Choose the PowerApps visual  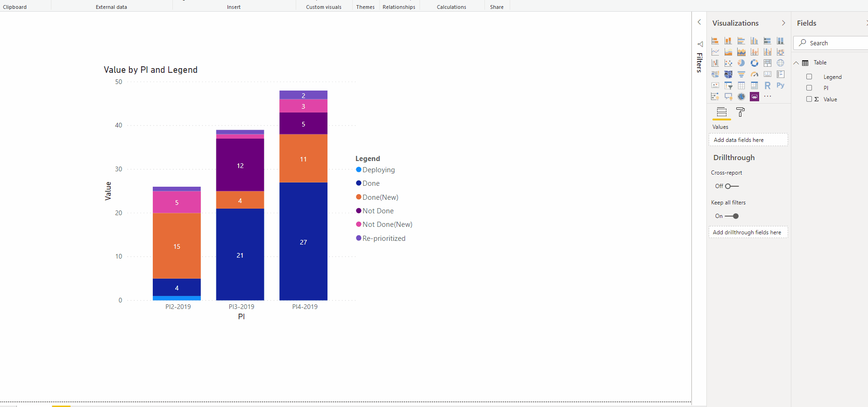754,97
